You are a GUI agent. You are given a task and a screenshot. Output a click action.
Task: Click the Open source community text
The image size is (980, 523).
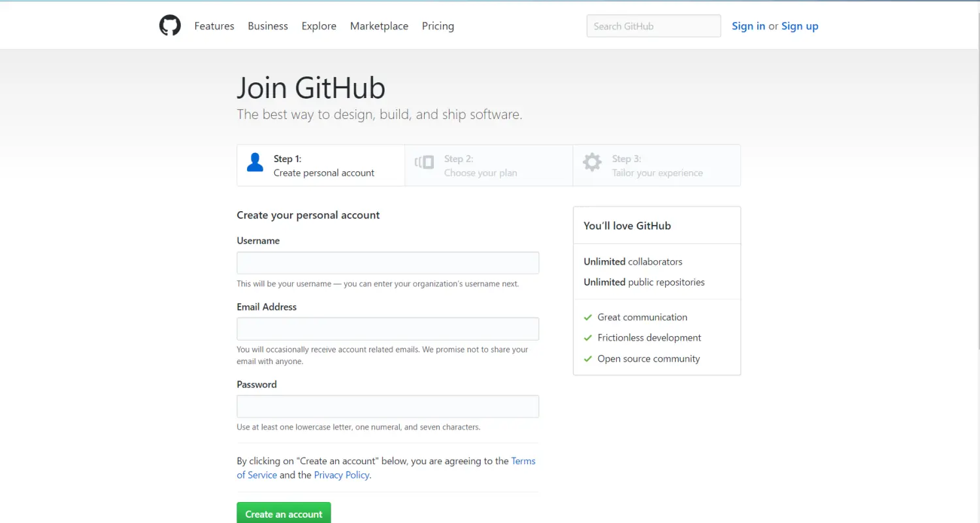click(x=648, y=359)
